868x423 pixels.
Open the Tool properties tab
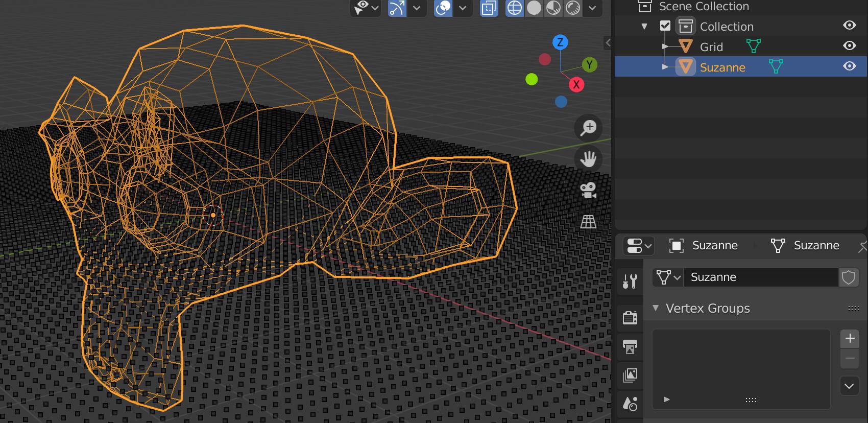pyautogui.click(x=630, y=281)
